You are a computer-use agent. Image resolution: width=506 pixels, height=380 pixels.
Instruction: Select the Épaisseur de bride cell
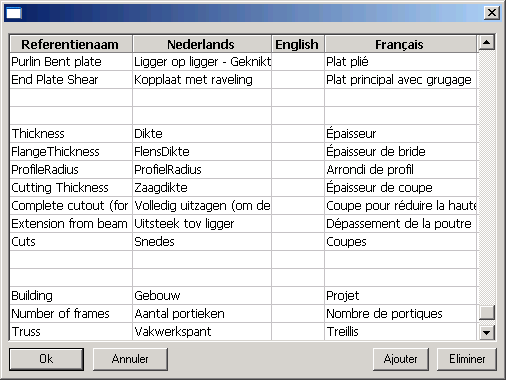(x=401, y=152)
